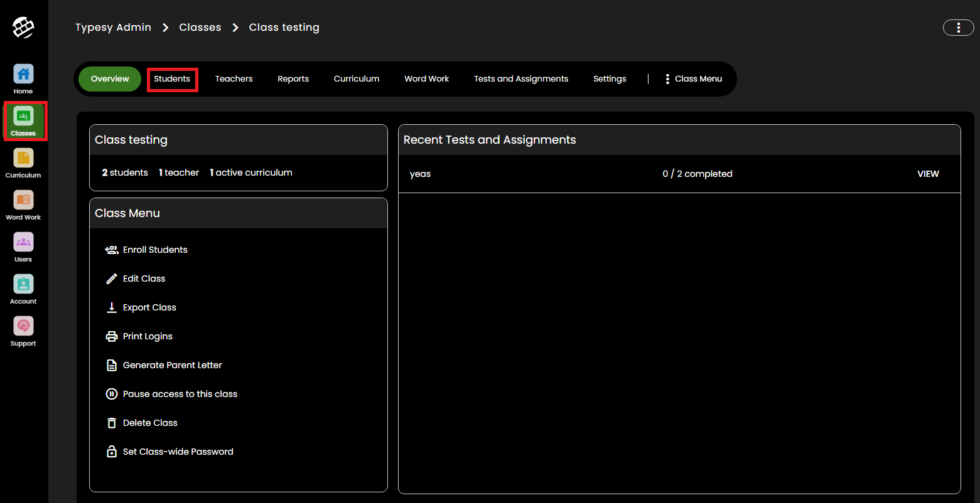The height and width of the screenshot is (503, 980).
Task: Open Account in the sidebar
Action: tap(23, 289)
